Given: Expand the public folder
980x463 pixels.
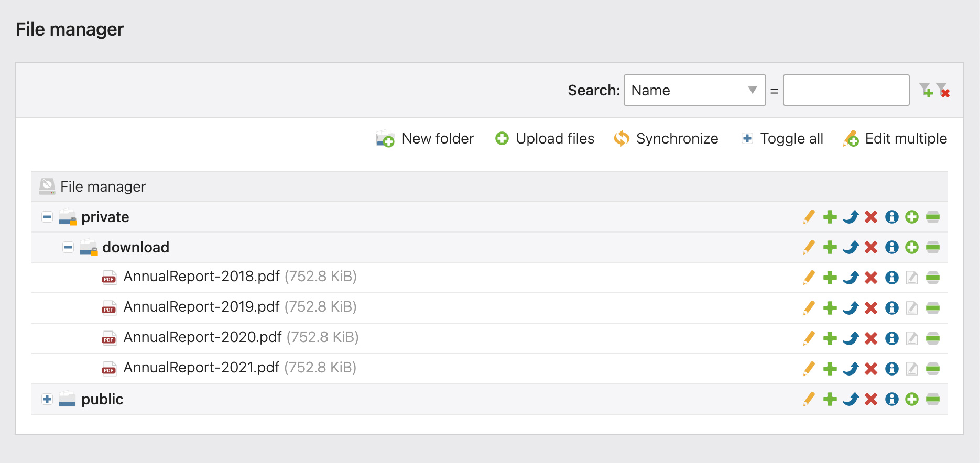Looking at the screenshot, I should (47, 399).
